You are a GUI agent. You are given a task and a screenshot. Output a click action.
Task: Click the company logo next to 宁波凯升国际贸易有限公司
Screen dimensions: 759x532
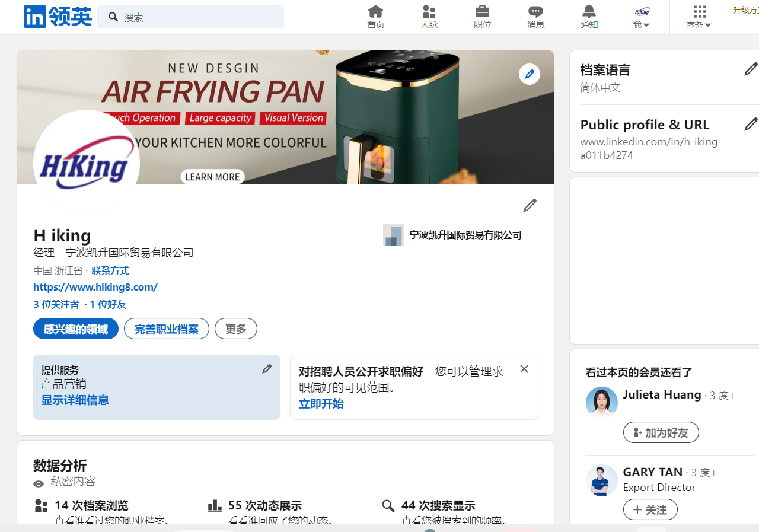click(394, 235)
